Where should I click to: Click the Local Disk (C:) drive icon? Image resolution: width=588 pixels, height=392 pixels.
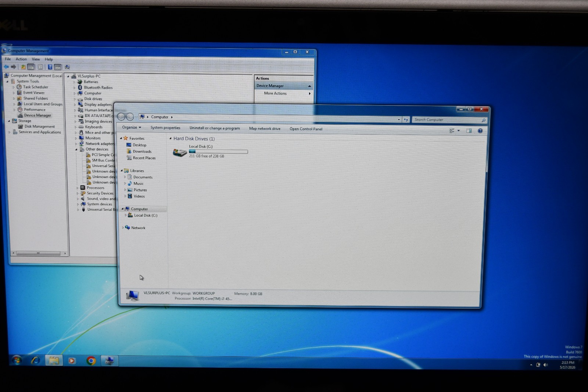[x=180, y=152]
